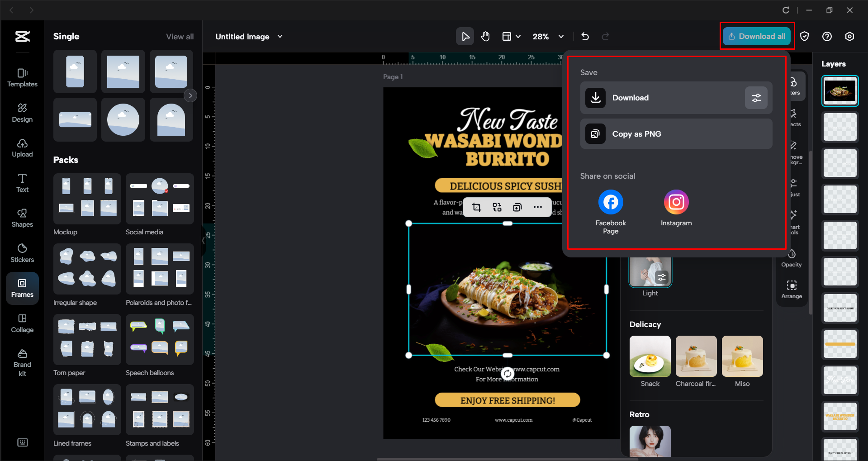The width and height of the screenshot is (868, 461).
Task: Copy the design as PNG
Action: point(676,133)
